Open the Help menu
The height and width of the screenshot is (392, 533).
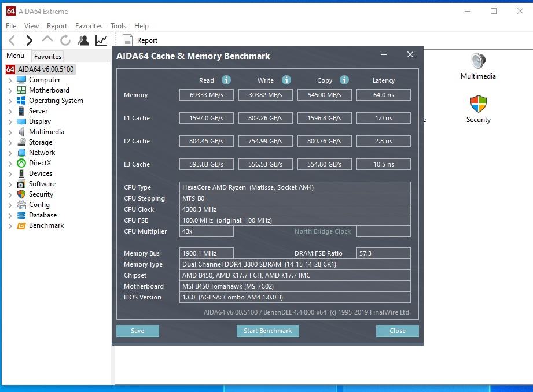(141, 26)
